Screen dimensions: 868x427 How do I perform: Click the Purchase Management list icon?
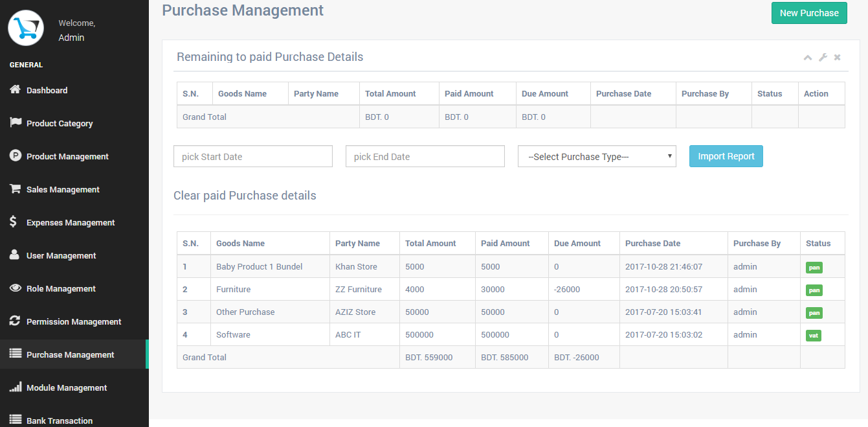(16, 354)
